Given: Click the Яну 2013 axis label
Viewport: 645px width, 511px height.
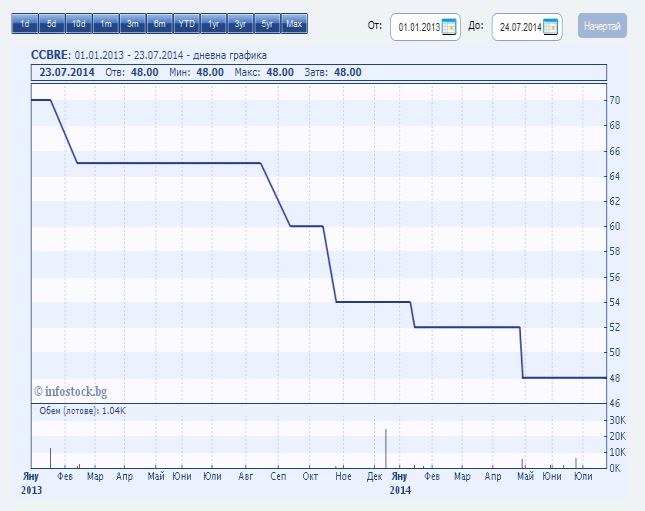Looking at the screenshot, I should tap(31, 483).
